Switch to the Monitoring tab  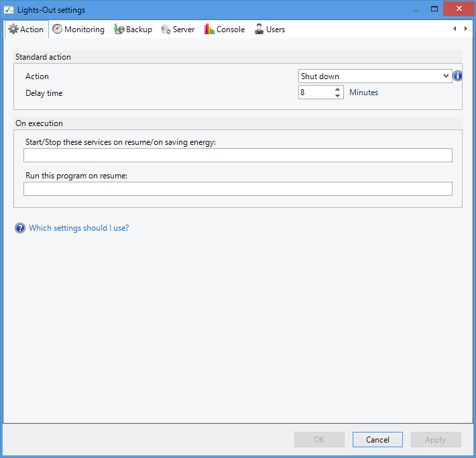(78, 29)
